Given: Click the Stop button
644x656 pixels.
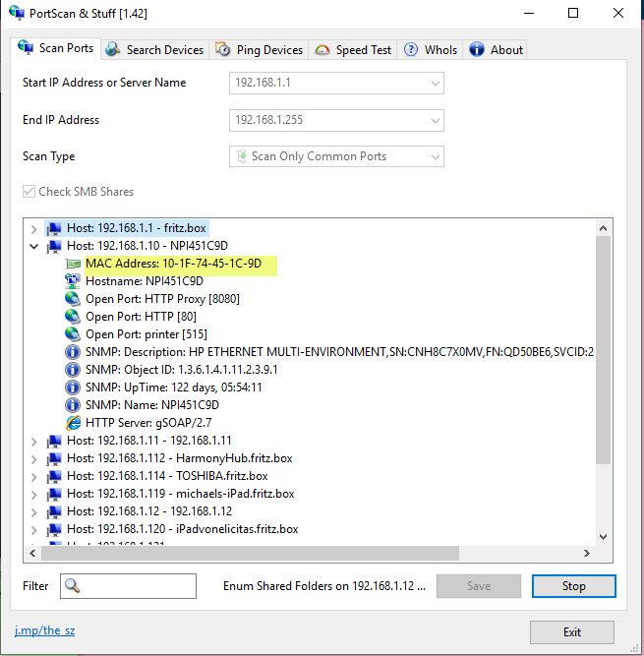Looking at the screenshot, I should click(574, 586).
